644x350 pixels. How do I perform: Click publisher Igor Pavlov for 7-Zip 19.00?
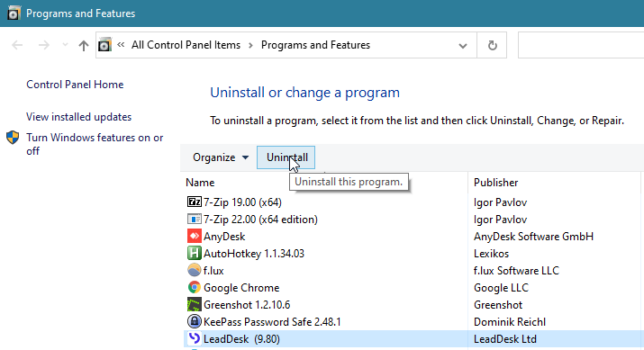pos(500,202)
